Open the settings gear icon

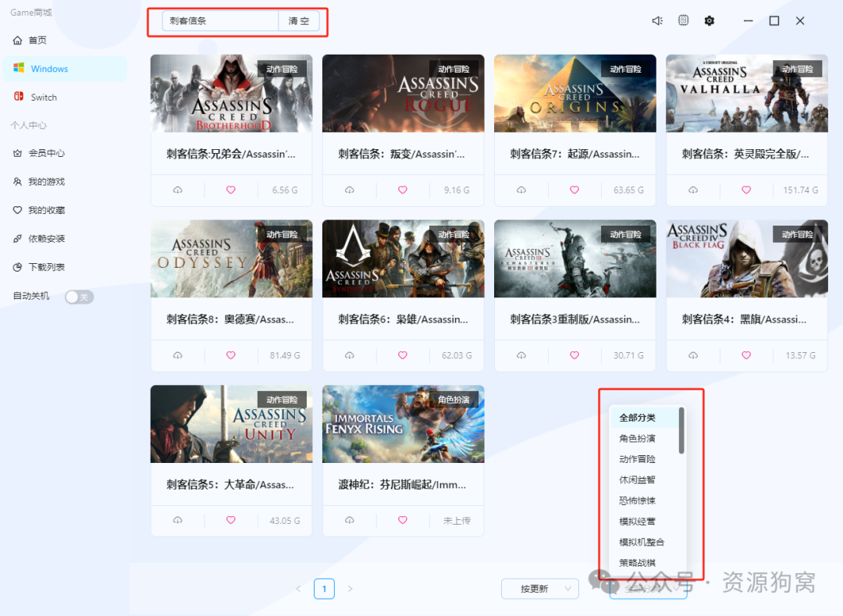click(x=709, y=21)
